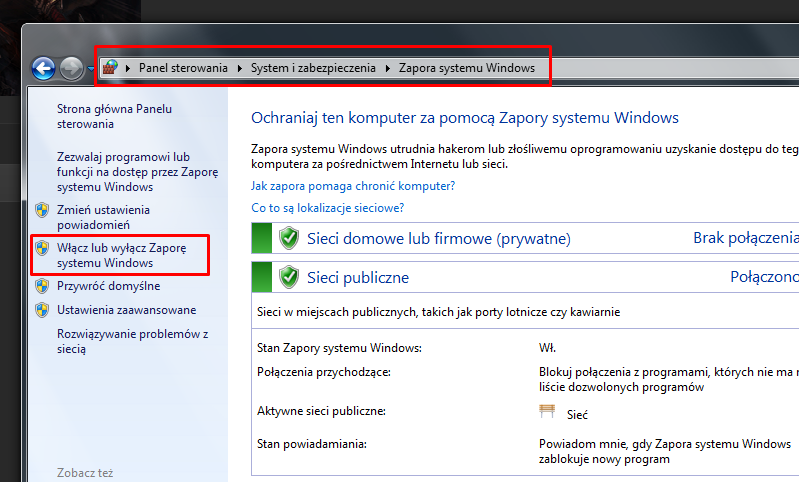
Task: Open Ustawienia zaawansowane link
Action: (126, 310)
